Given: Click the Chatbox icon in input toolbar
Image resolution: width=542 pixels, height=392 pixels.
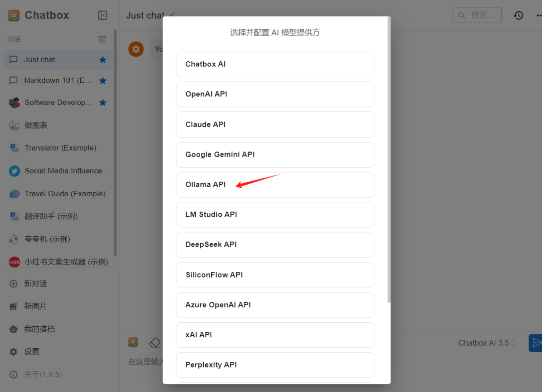Looking at the screenshot, I should [133, 342].
